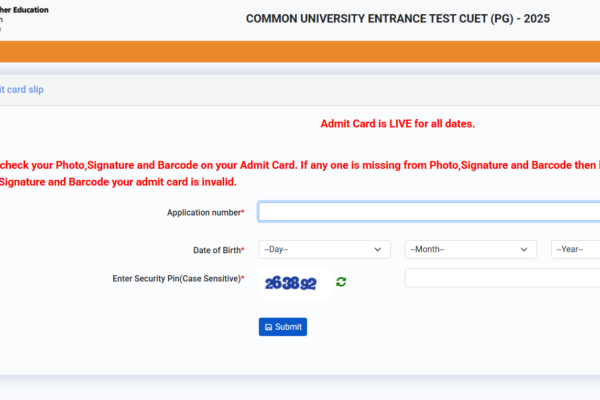This screenshot has width=600, height=400.
Task: Focus the Application number input field
Action: point(429,212)
